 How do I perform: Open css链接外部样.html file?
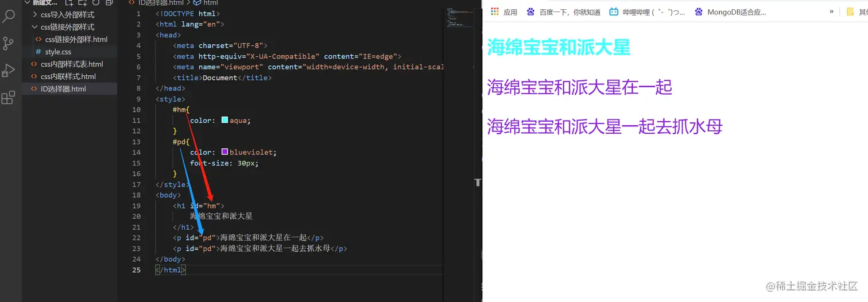tap(69, 39)
